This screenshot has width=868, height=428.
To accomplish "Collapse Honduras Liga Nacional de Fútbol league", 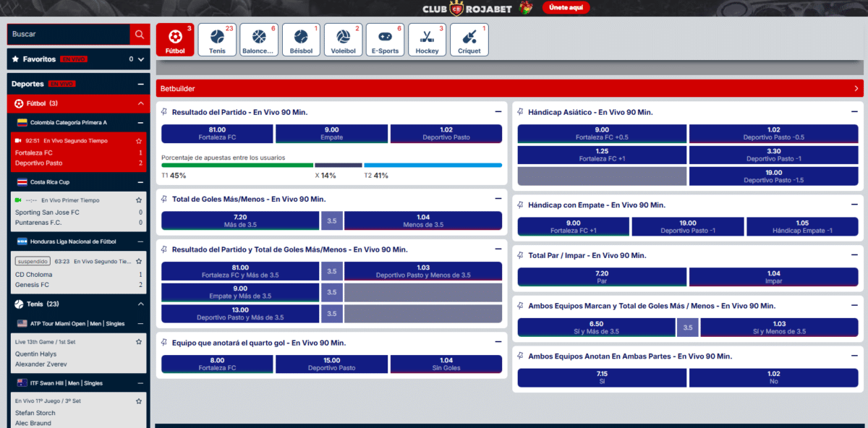I will tap(140, 241).
